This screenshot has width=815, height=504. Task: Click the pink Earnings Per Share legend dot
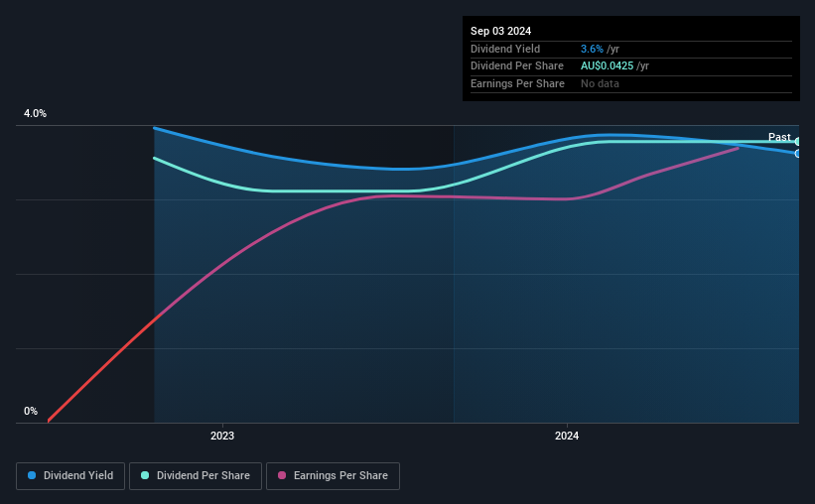coord(282,475)
